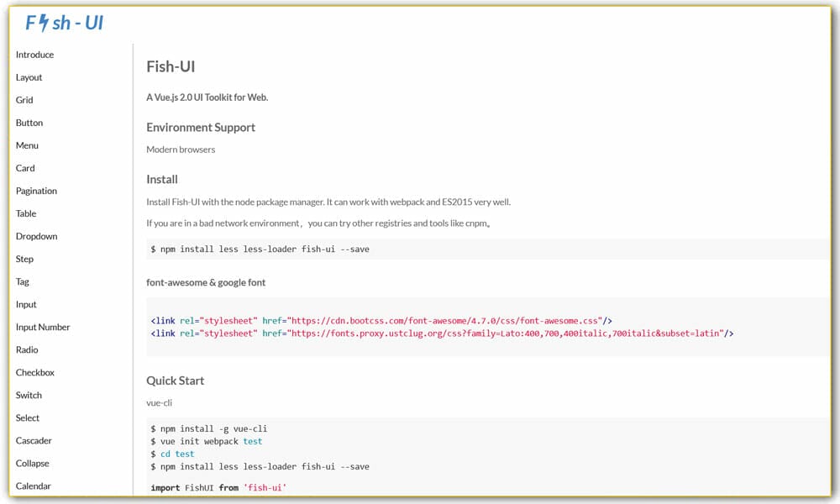This screenshot has width=840, height=504.
Task: Select Radio in the sidebar navigation
Action: 27,349
